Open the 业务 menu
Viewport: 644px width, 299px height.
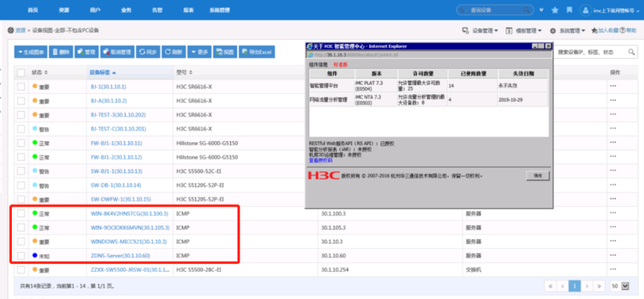click(126, 10)
